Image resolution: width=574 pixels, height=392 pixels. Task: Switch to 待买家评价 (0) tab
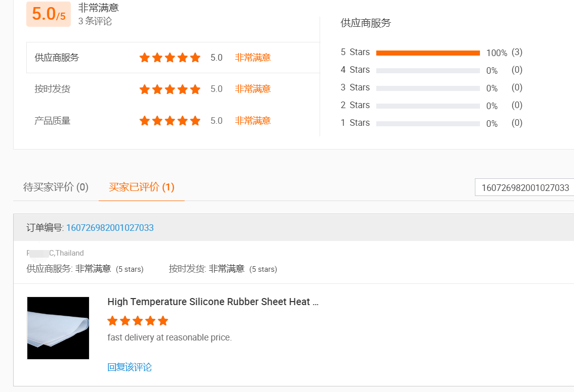pyautogui.click(x=56, y=187)
